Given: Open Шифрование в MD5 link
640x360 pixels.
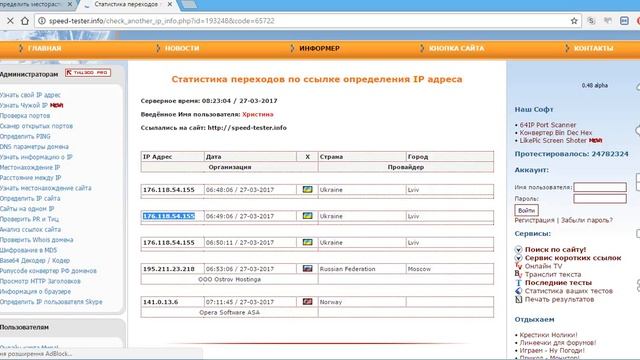Looking at the screenshot, I should [29, 250].
